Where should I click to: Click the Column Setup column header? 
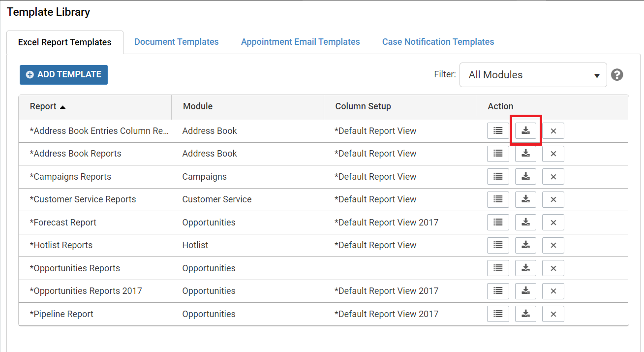point(363,106)
